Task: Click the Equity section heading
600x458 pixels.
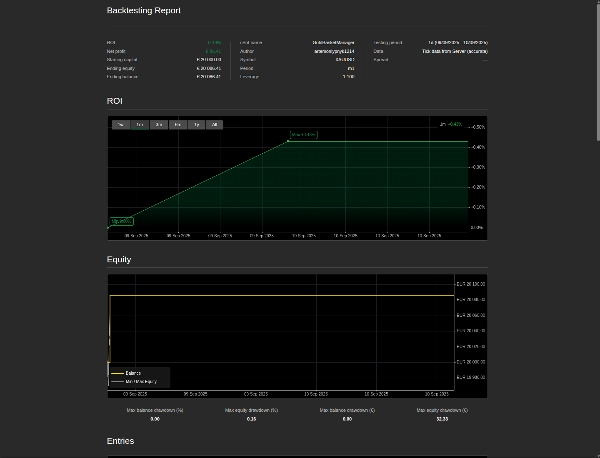Action: tap(119, 259)
